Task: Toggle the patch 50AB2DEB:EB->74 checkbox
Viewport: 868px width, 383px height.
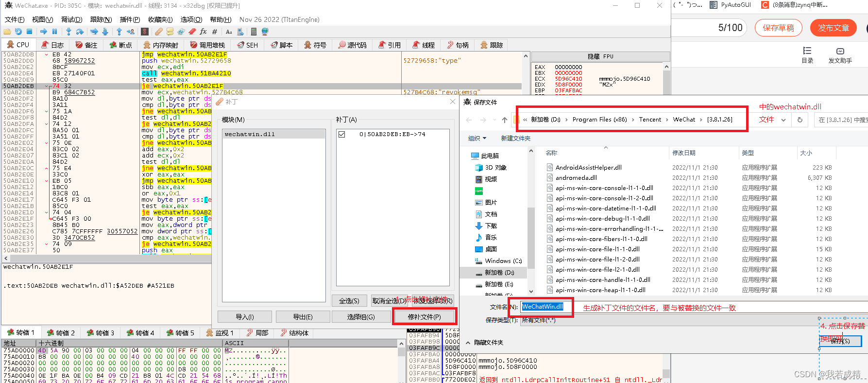Action: 342,134
